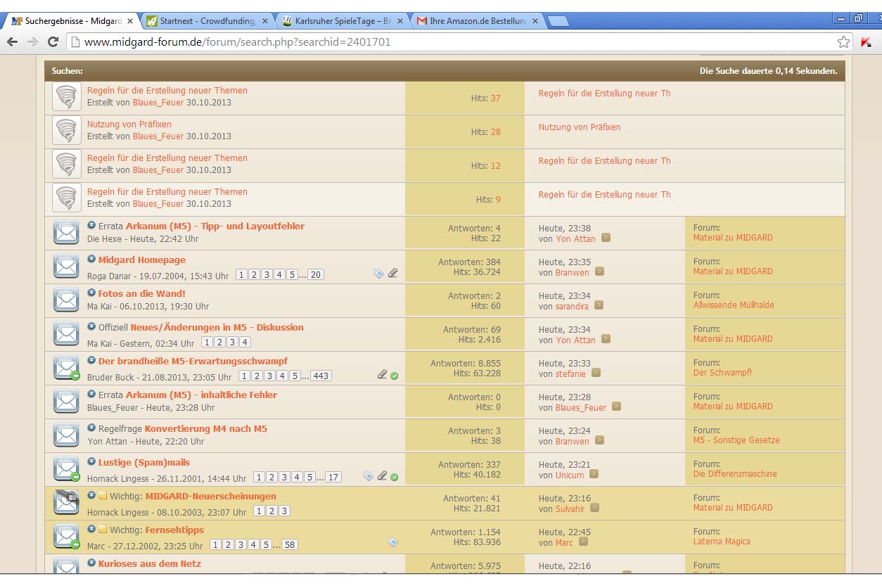The image size is (882, 588).
Task: Click go-to-last-post arrow next to sarandira
Action: click(599, 305)
